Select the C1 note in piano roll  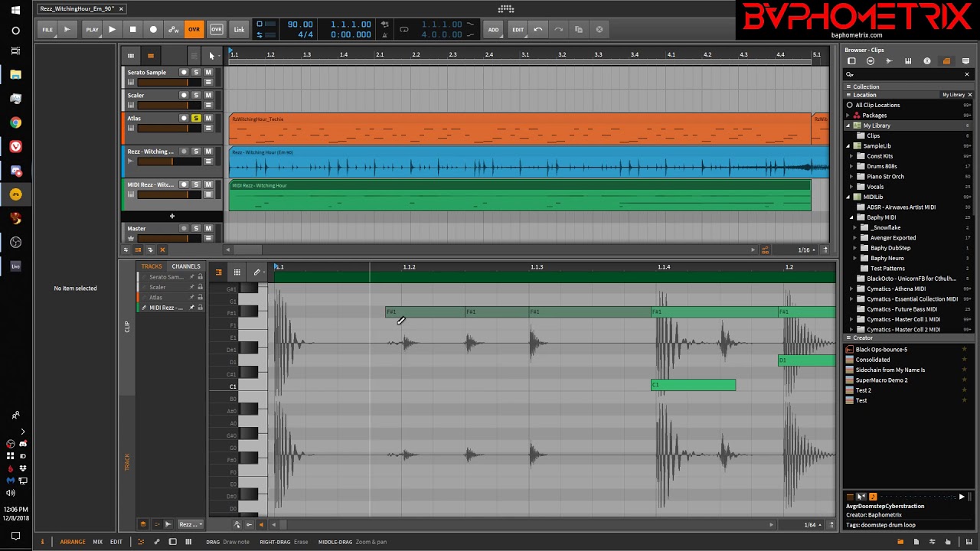click(x=693, y=385)
